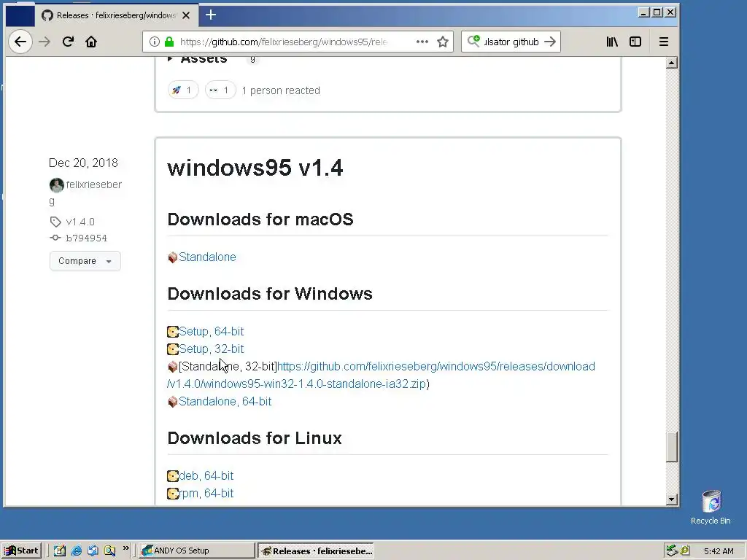Open the Firefox home page
This screenshot has width=747, height=560.
click(x=91, y=42)
